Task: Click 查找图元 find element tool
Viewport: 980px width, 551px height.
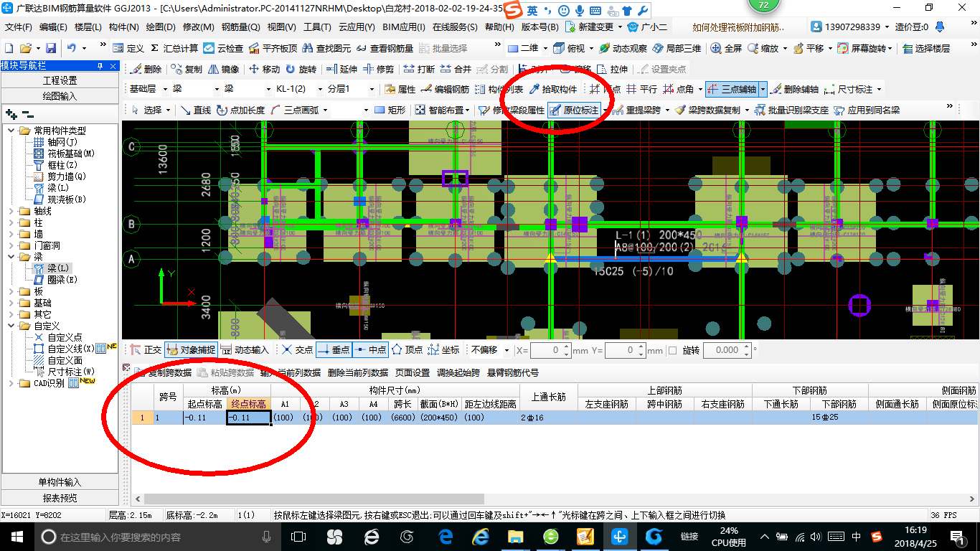Action: pyautogui.click(x=328, y=48)
